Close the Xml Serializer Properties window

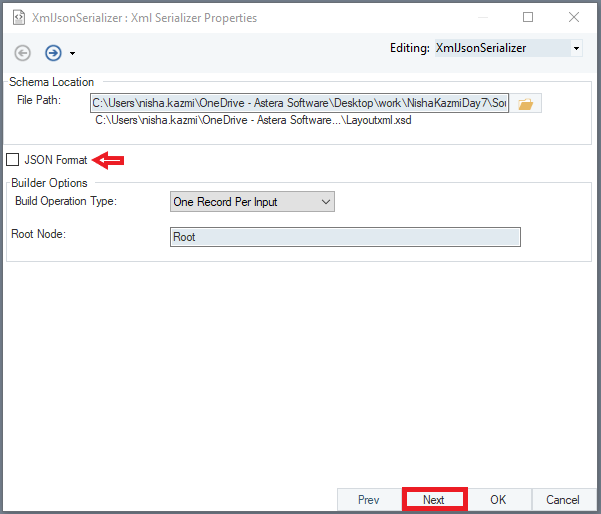tap(573, 17)
